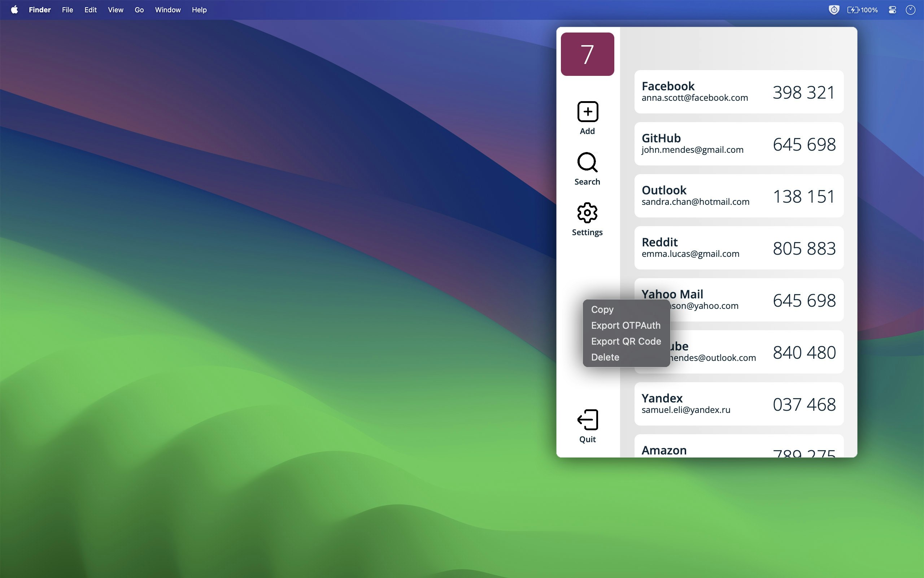Open the Help menu
This screenshot has width=924, height=578.
click(x=199, y=10)
